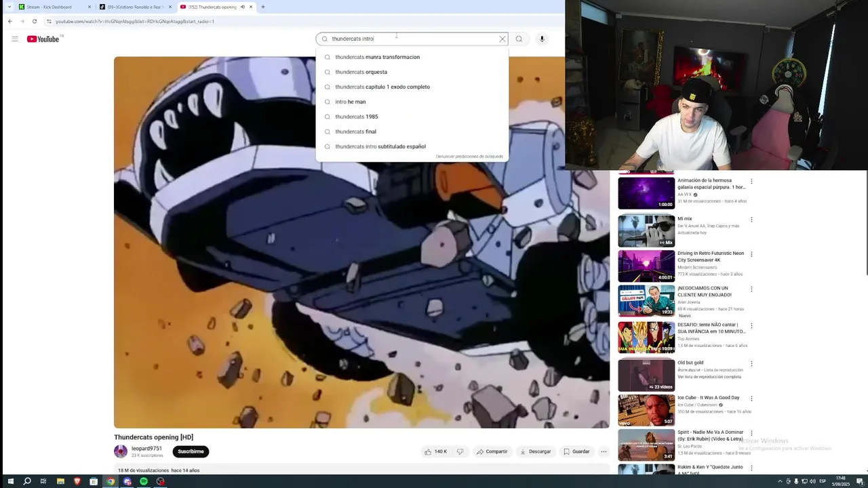This screenshot has height=488, width=868.
Task: Open the YouTube hamburger guide menu
Action: [14, 39]
